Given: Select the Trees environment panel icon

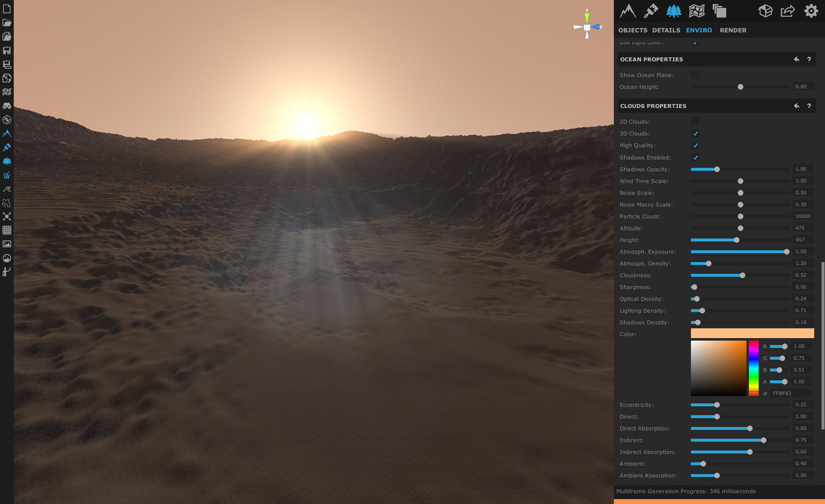Looking at the screenshot, I should pos(674,11).
